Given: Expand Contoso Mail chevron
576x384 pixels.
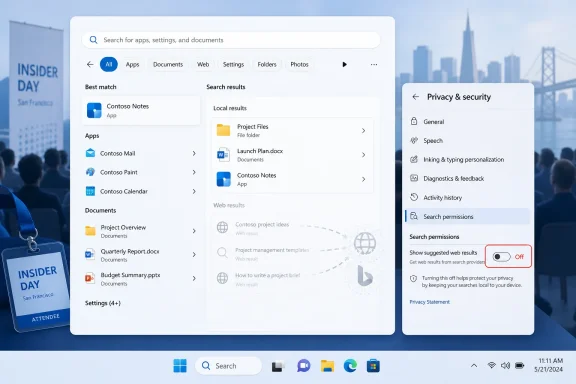Looking at the screenshot, I should point(194,153).
